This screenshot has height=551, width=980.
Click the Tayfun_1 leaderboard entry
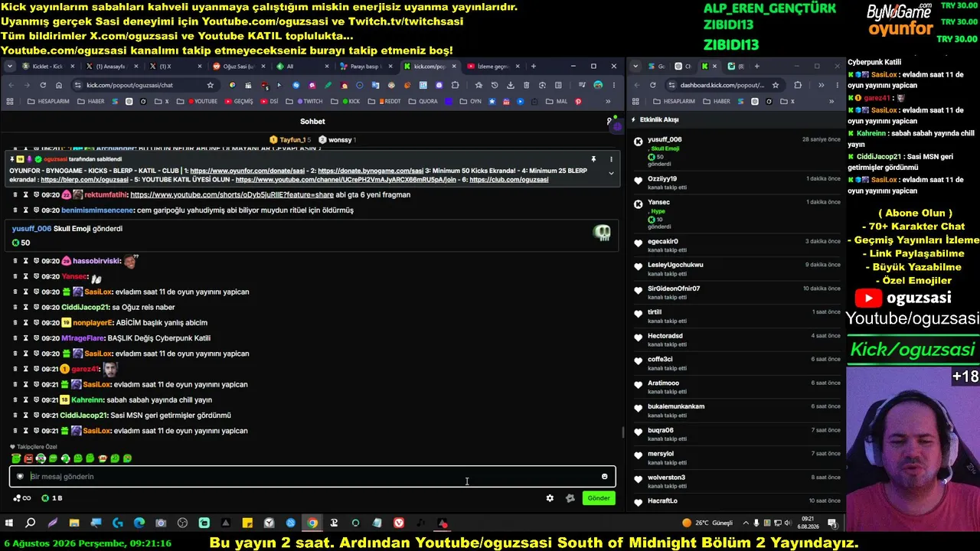[x=290, y=140]
